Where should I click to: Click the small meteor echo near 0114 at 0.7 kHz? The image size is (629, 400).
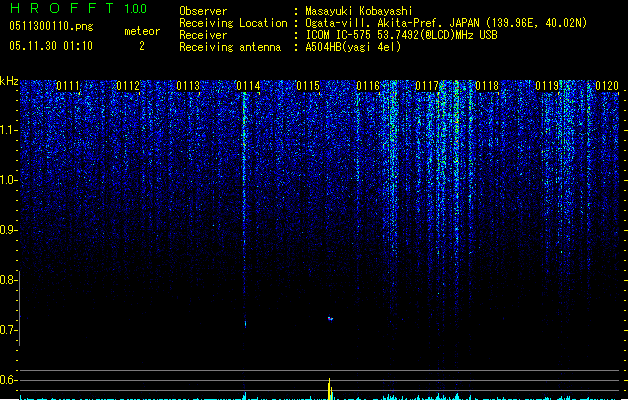(245, 323)
